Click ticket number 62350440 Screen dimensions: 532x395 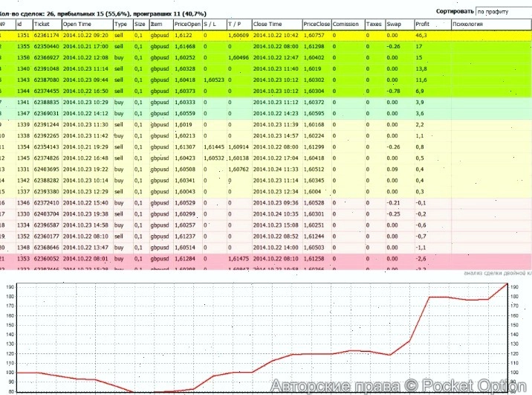pos(47,46)
